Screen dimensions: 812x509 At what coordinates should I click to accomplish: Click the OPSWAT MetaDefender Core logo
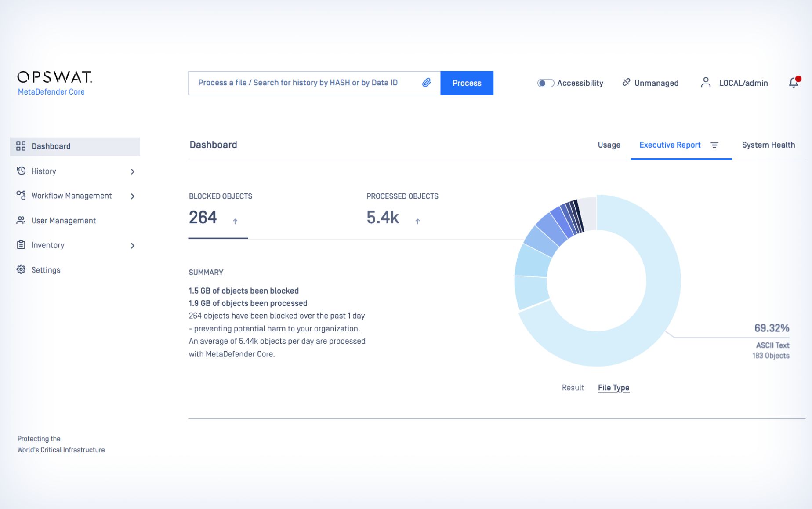point(54,83)
